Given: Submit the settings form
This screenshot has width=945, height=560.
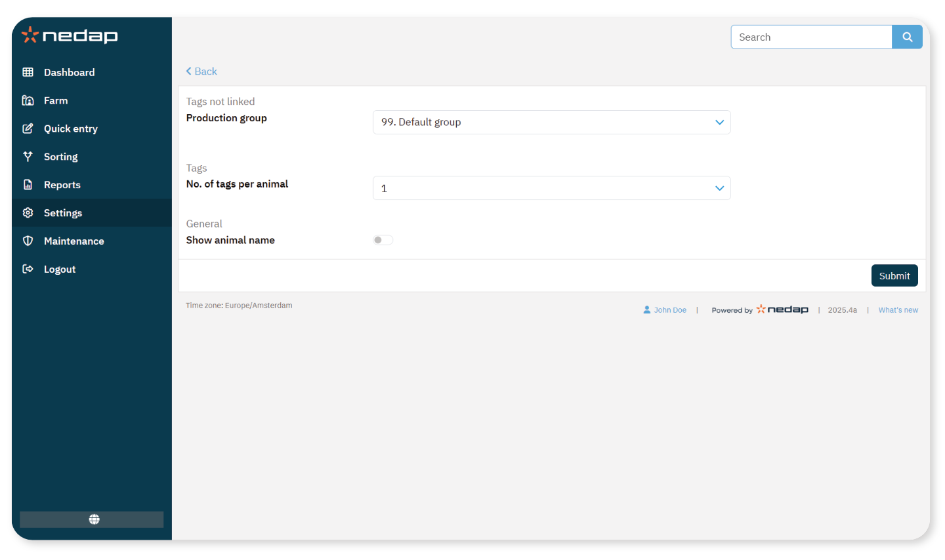Looking at the screenshot, I should tap(894, 276).
